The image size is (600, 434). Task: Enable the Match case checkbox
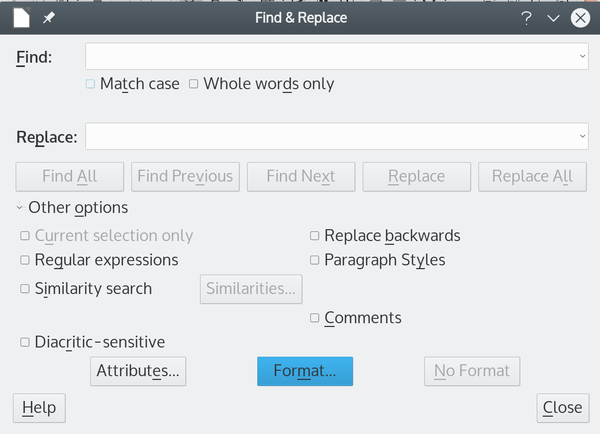90,84
